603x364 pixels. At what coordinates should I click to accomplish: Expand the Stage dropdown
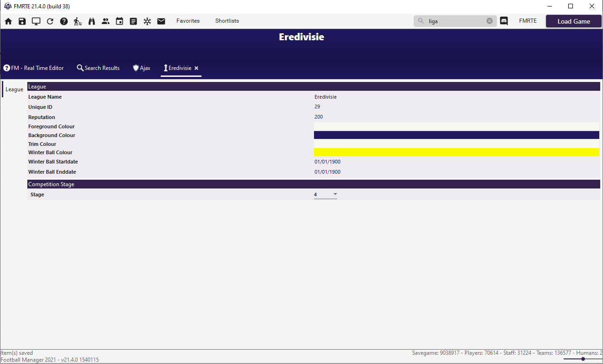click(x=335, y=195)
